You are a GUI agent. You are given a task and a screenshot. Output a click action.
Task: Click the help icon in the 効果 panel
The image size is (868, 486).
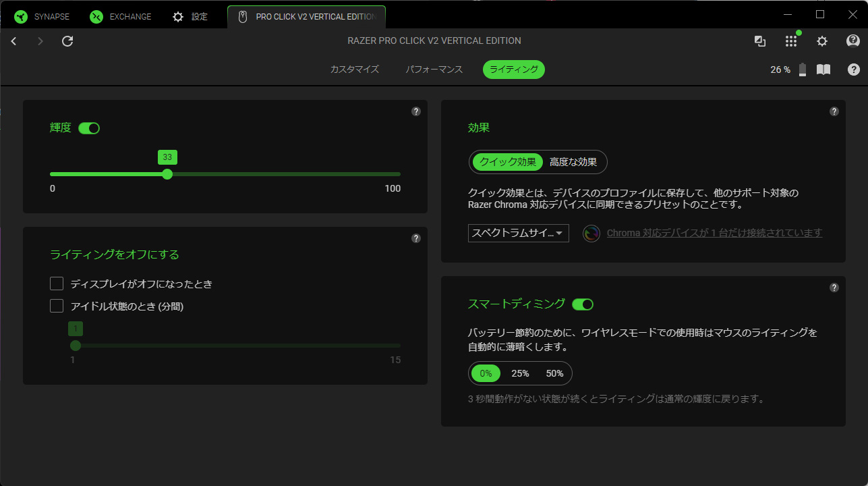point(834,111)
